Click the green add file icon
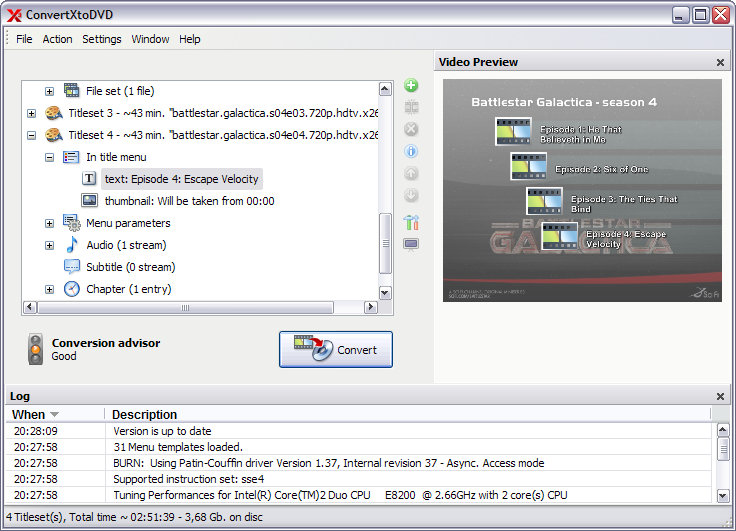This screenshot has height=531, width=736. pos(411,85)
